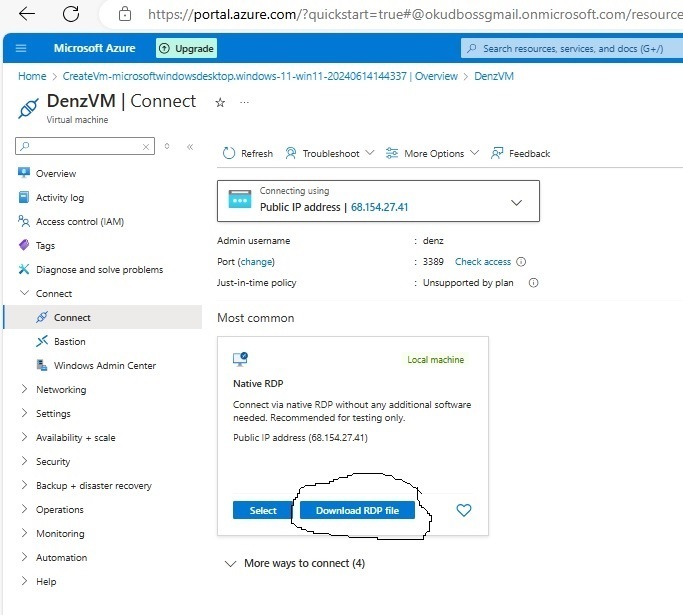Screen dimensions: 683x615
Task: Click the Azure top search box
Action: pos(570,48)
